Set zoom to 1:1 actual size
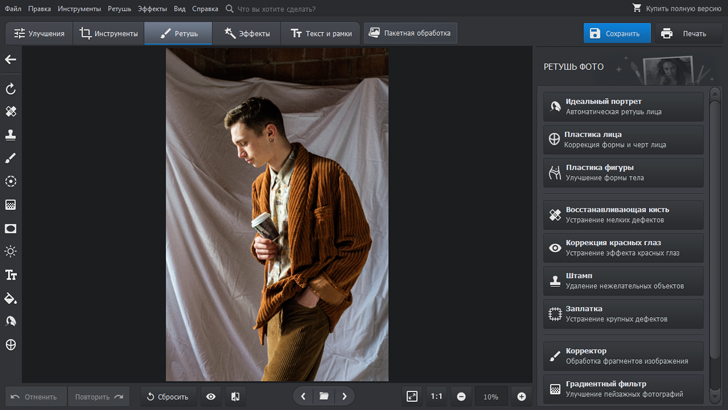The height and width of the screenshot is (410, 728). [437, 397]
